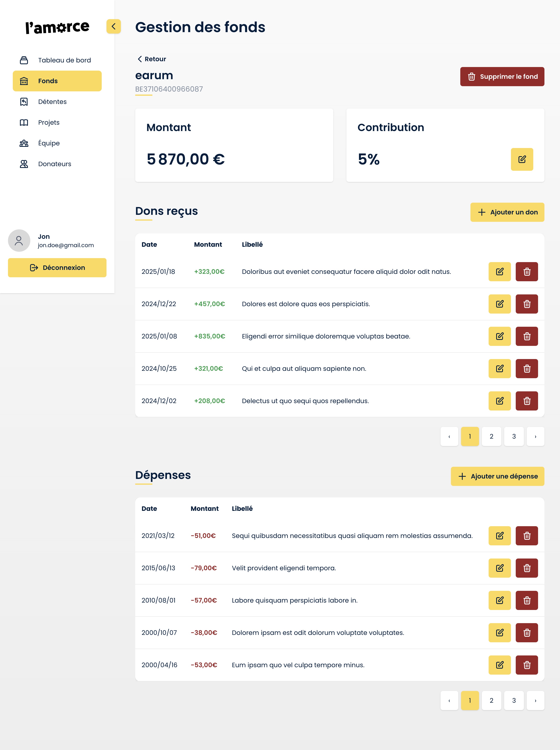Edit the +208,00€ donation

499,401
